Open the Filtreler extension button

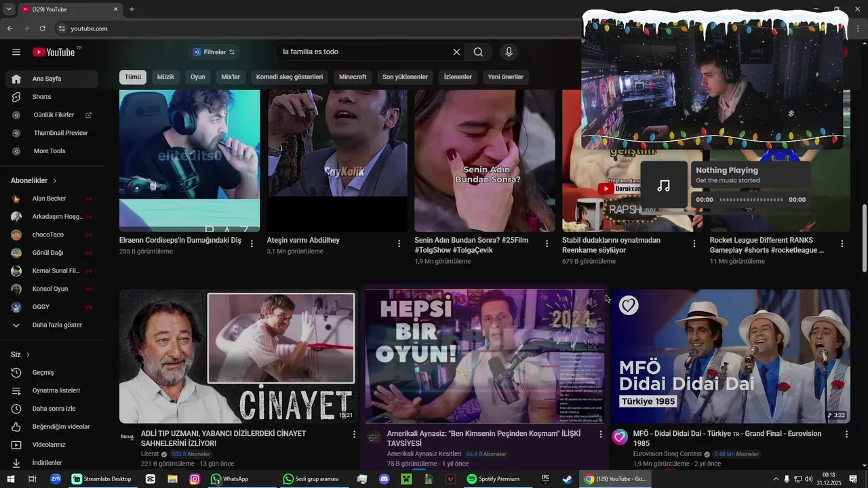(x=214, y=52)
